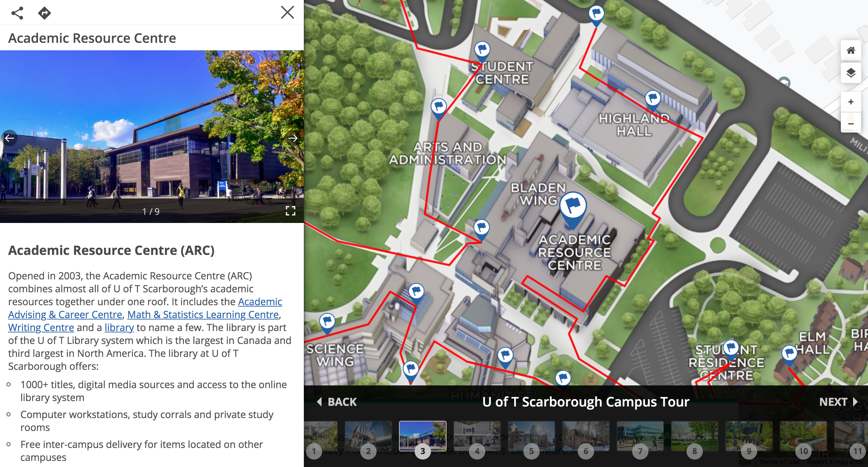Go BACK to previous tour stop

point(336,402)
